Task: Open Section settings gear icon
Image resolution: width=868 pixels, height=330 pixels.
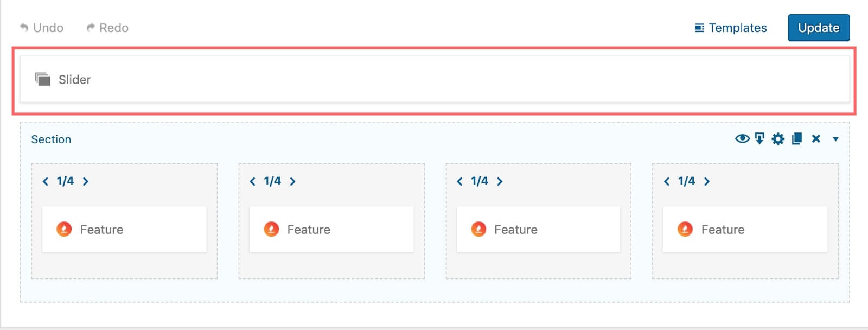Action: 778,139
